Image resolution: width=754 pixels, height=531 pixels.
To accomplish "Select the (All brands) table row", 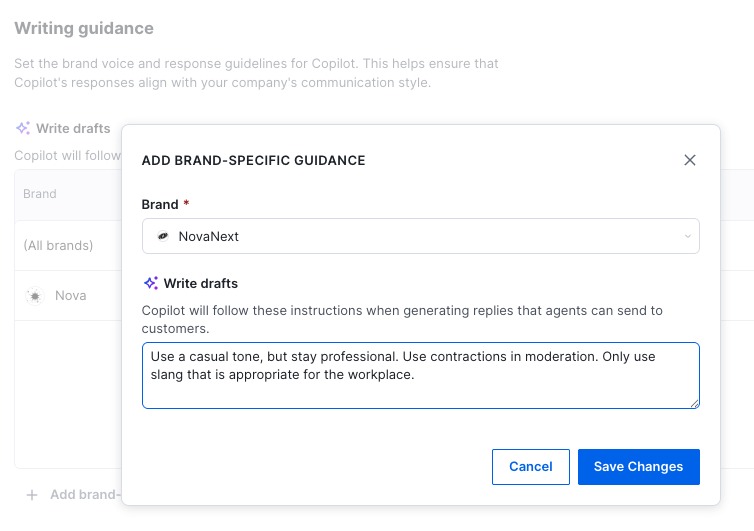I will tap(58, 245).
